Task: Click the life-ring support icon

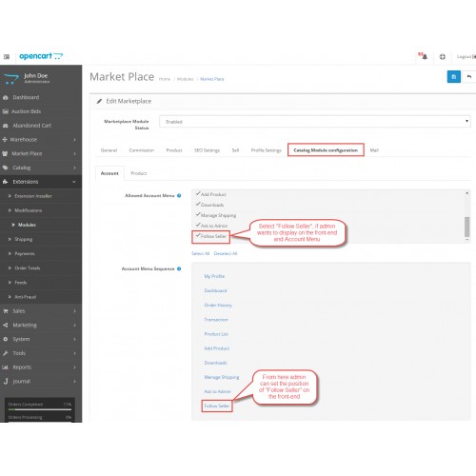Action: coord(442,57)
